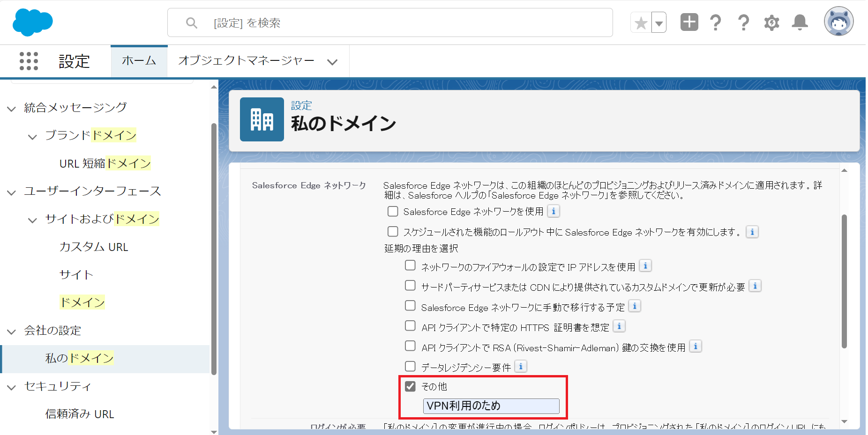Open 信頼済み URL settings link
868x435 pixels.
tap(79, 414)
